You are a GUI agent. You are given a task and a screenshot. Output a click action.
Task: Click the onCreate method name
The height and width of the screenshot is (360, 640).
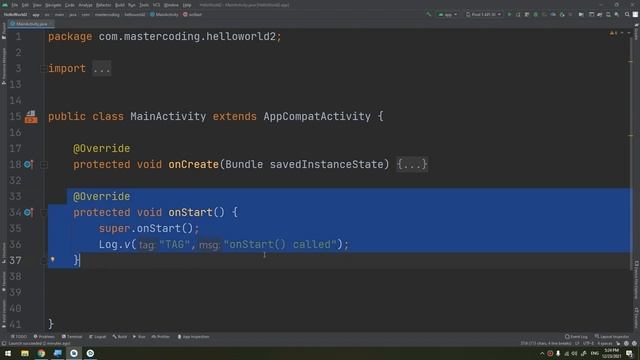point(193,164)
